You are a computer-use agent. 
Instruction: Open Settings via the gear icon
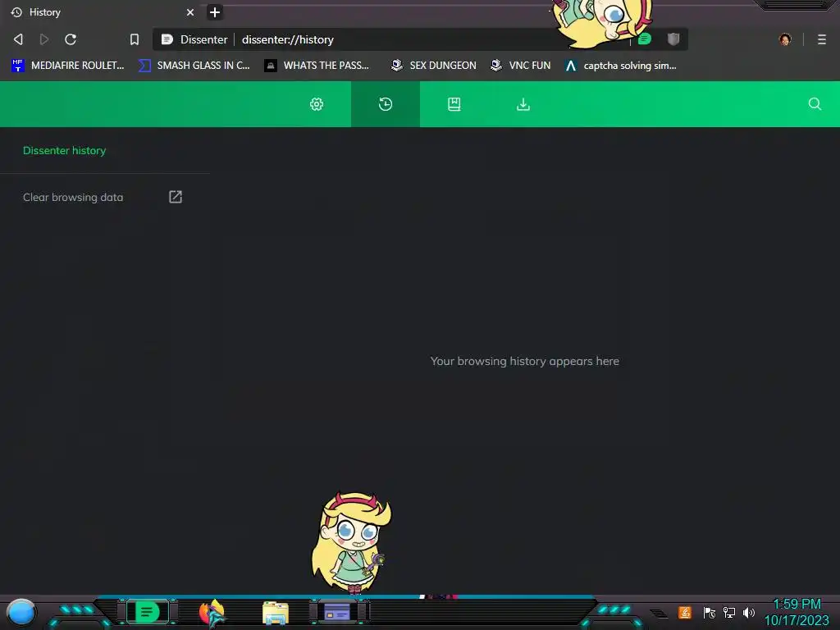(317, 104)
